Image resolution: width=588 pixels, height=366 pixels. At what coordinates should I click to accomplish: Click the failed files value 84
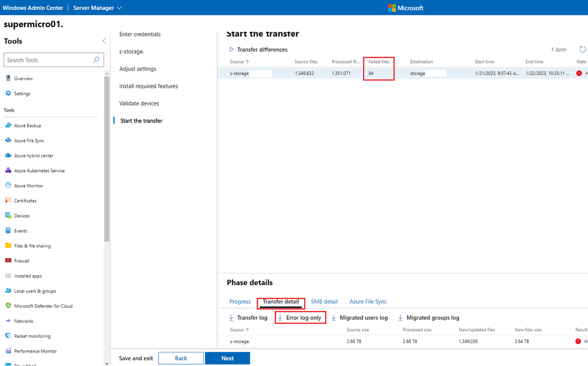(x=371, y=73)
